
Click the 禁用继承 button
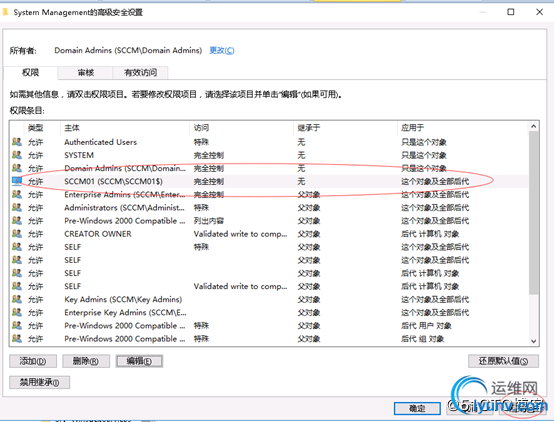[40, 382]
